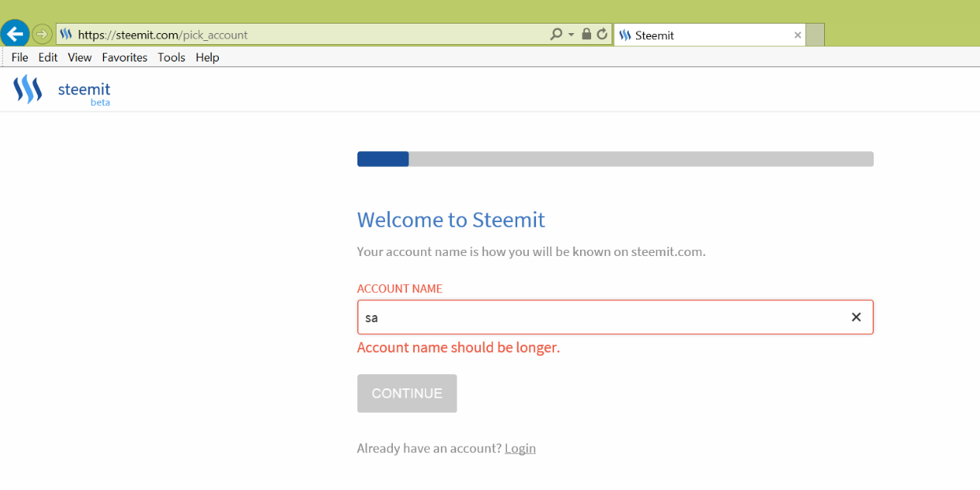The width and height of the screenshot is (980, 490).
Task: Click 'Already have an account?' text
Action: point(429,448)
